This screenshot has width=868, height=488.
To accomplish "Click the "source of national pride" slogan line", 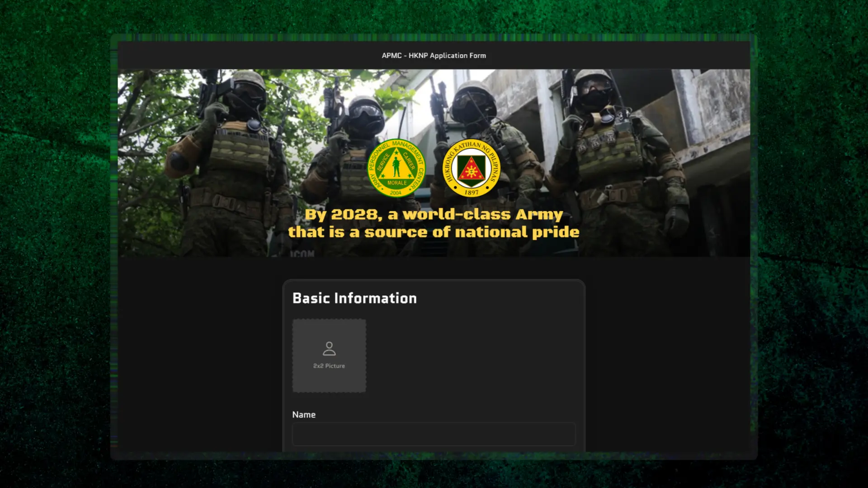I will tap(472, 232).
